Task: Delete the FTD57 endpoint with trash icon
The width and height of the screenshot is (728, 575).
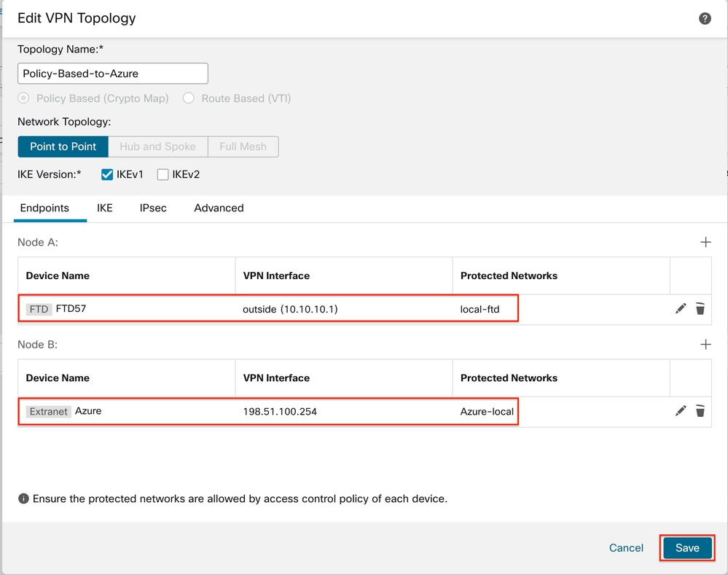Action: (700, 308)
